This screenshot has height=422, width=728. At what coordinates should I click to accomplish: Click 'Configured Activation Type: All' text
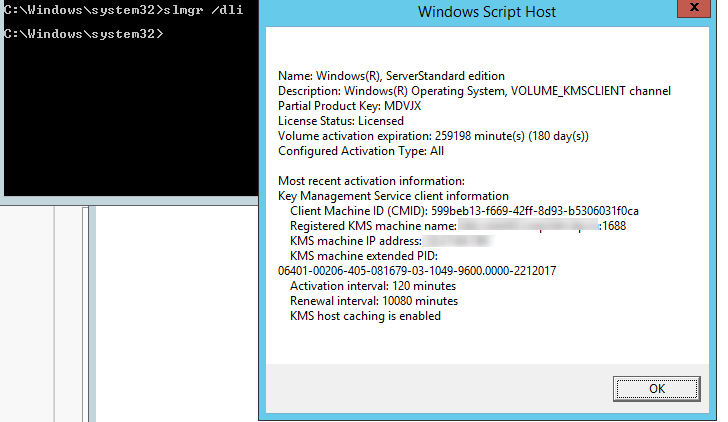(x=361, y=151)
